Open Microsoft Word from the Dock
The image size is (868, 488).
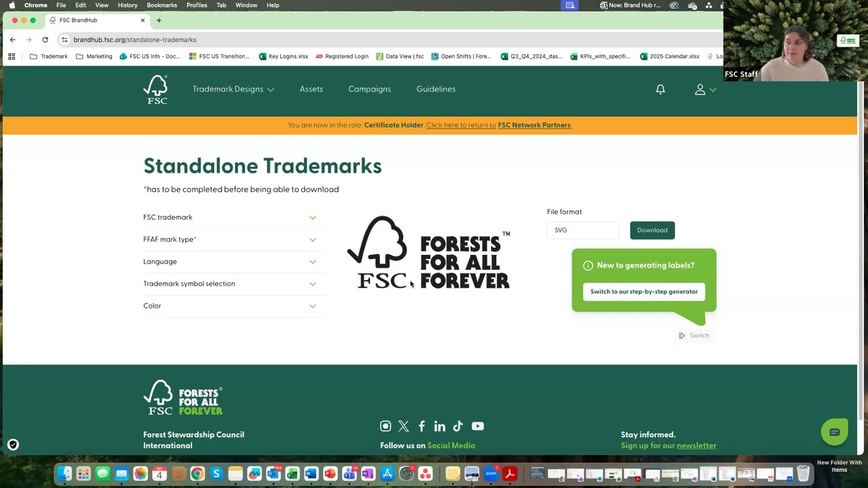311,474
